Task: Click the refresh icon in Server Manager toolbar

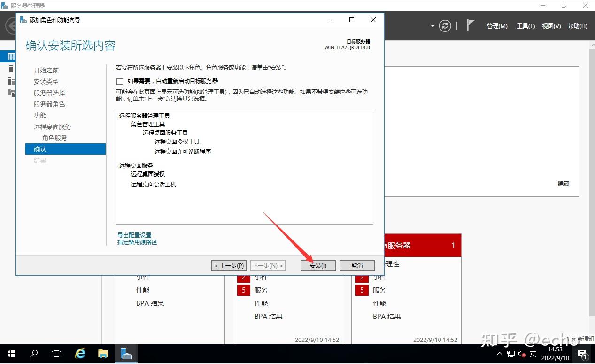Action: 445,26
